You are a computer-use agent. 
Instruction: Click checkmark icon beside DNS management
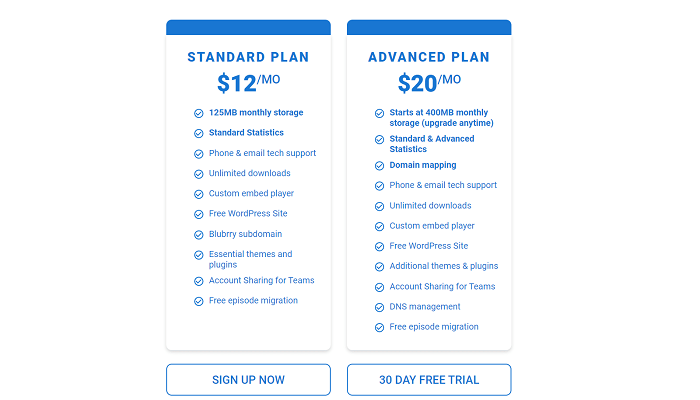click(x=380, y=307)
